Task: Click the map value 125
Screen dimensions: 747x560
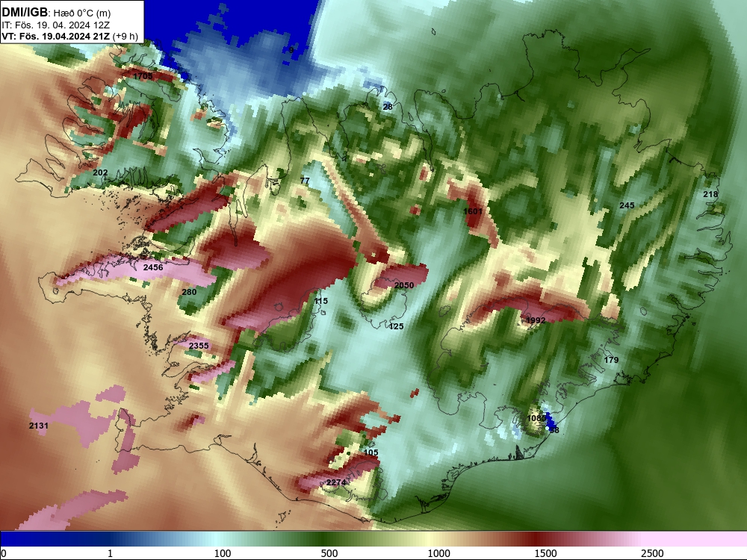Action: click(x=397, y=326)
